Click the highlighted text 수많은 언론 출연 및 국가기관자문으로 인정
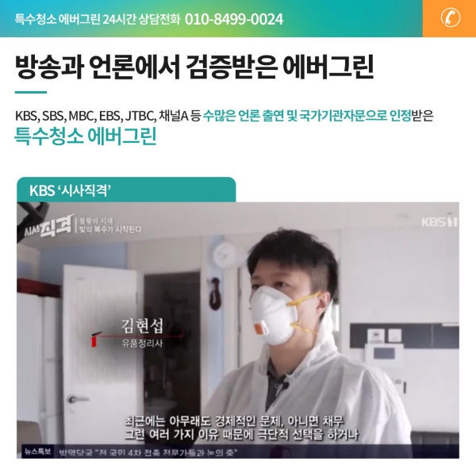This screenshot has width=476, height=476. [x=307, y=116]
